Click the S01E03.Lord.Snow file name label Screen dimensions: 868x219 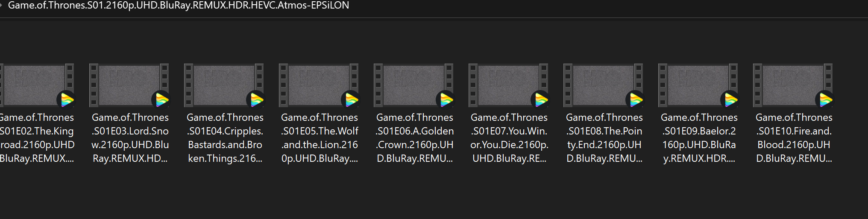(130, 137)
